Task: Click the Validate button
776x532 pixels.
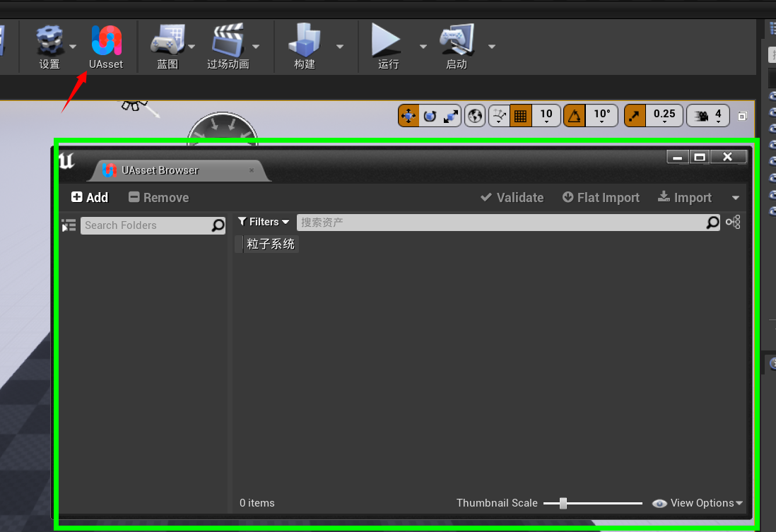Action: (x=512, y=197)
